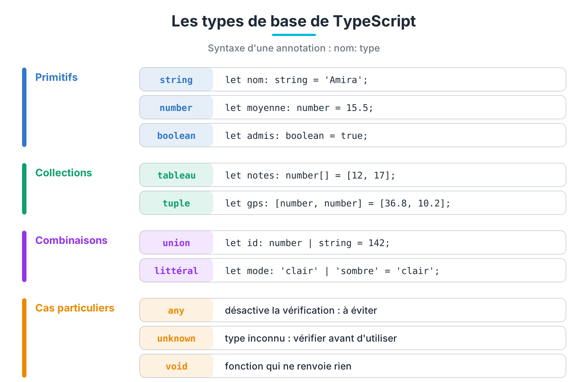Click the 'void' type label
Image resolution: width=588 pixels, height=382 pixels.
[176, 366]
